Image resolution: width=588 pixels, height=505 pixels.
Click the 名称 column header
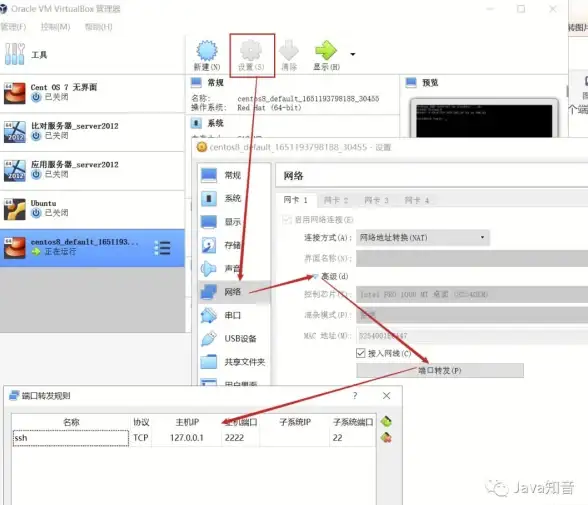coord(71,422)
